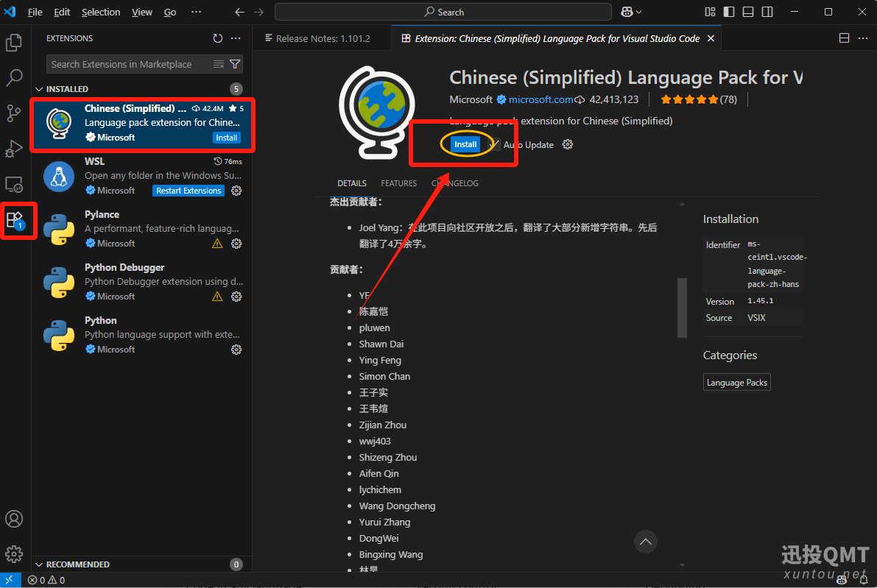877x588 pixels.
Task: Toggle the bottom panel visibility
Action: click(748, 12)
